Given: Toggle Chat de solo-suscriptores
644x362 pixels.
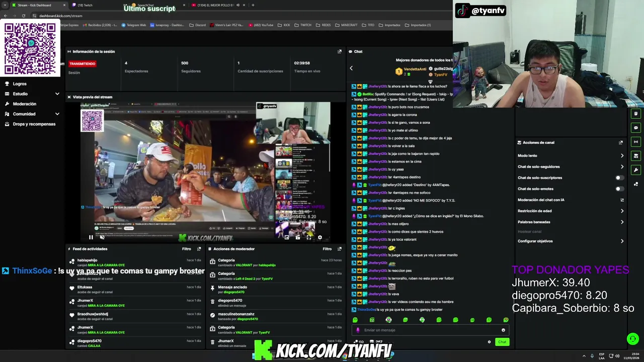Looking at the screenshot, I should coord(620,177).
